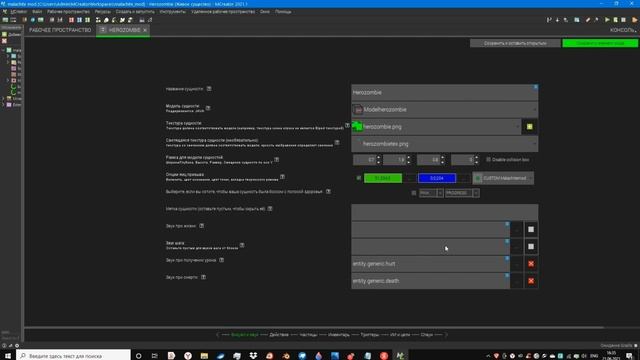
Task: Open help icon next to hurt sound label
Action: click(222, 260)
